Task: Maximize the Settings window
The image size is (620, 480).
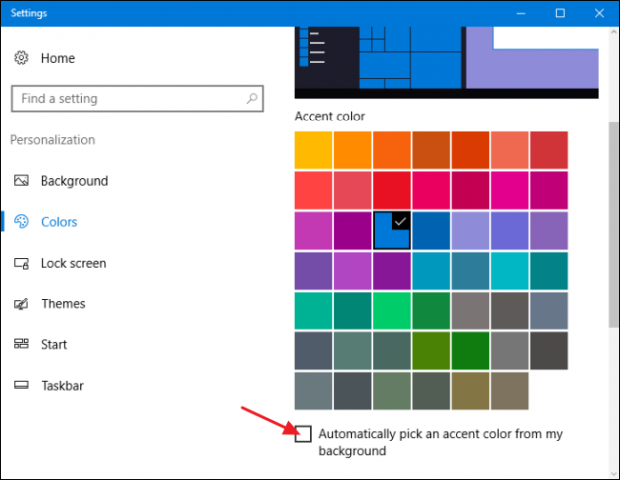Action: pyautogui.click(x=560, y=13)
